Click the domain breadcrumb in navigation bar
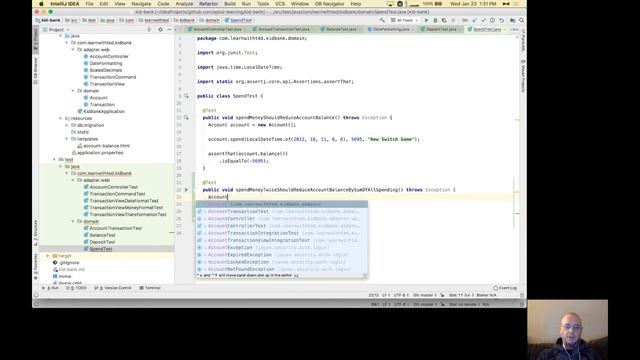The height and width of the screenshot is (360, 640). 210,20
